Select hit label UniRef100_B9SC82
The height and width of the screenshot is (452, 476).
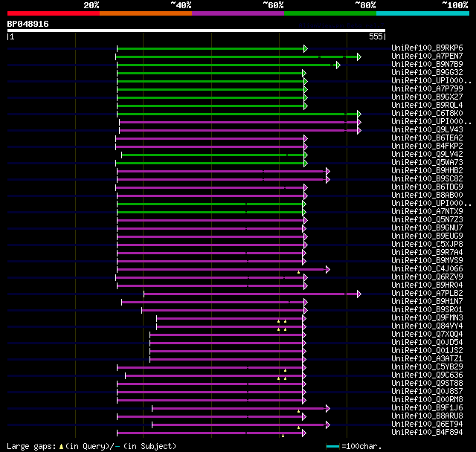pyautogui.click(x=427, y=179)
